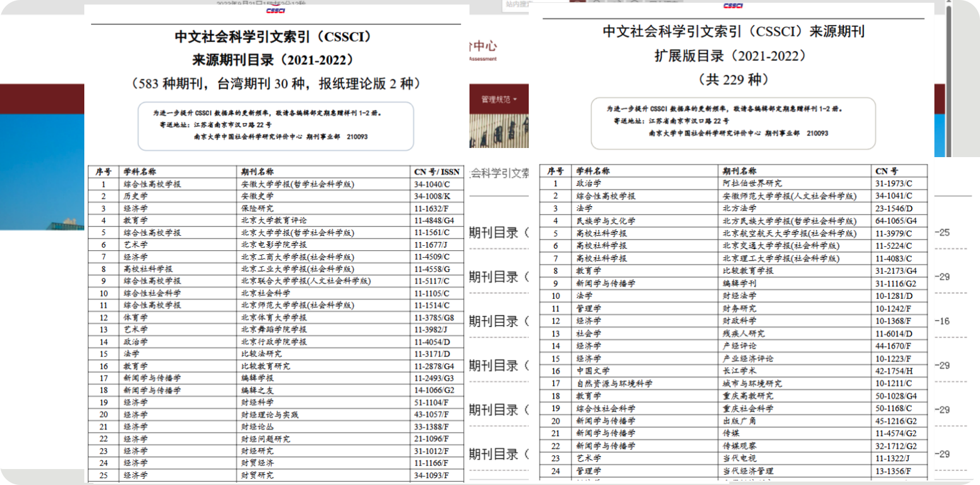Select journal name 财经法学
This screenshot has width=980, height=485.
(x=740, y=296)
